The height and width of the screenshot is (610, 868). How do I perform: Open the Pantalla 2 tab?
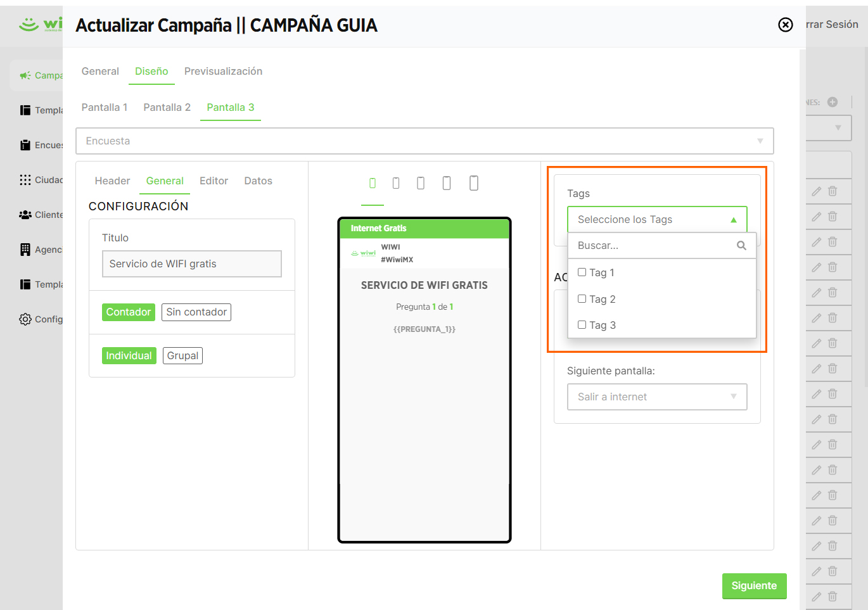point(167,108)
